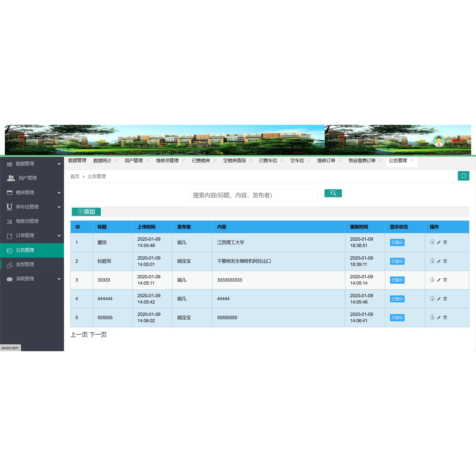Switch to the 用户管理 tab
The height and width of the screenshot is (476, 476).
pyautogui.click(x=134, y=160)
